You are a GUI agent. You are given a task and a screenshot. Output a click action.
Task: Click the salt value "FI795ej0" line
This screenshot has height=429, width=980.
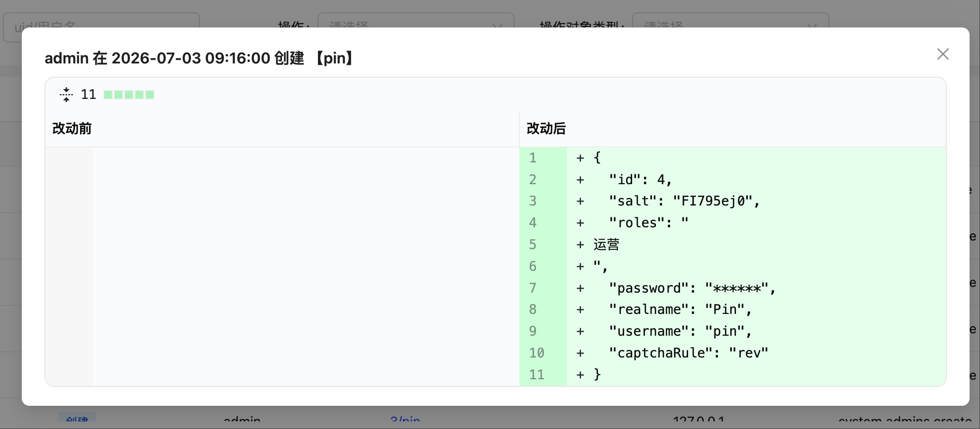tap(756, 201)
